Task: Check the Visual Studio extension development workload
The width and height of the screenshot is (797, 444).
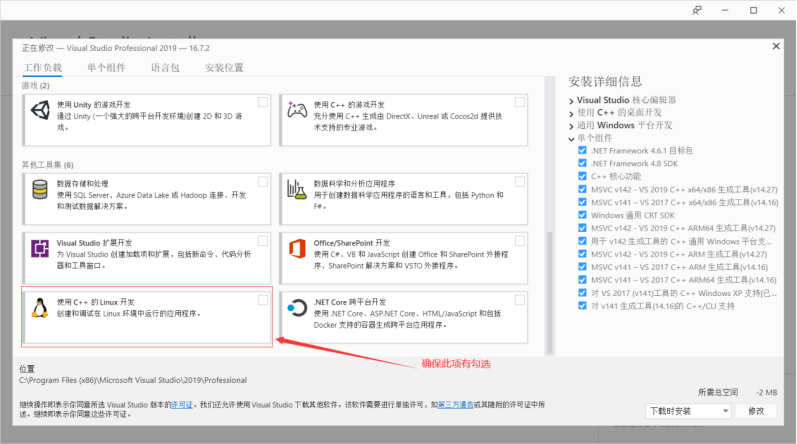Action: point(263,240)
